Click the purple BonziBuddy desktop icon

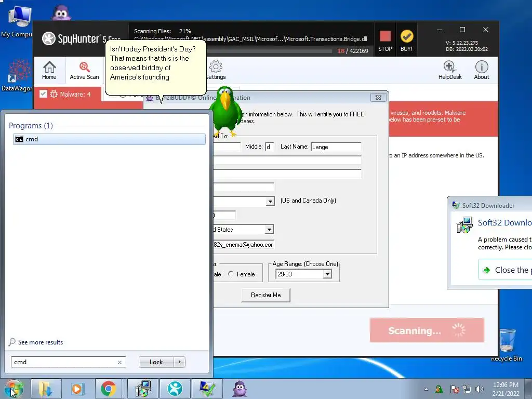(61, 13)
